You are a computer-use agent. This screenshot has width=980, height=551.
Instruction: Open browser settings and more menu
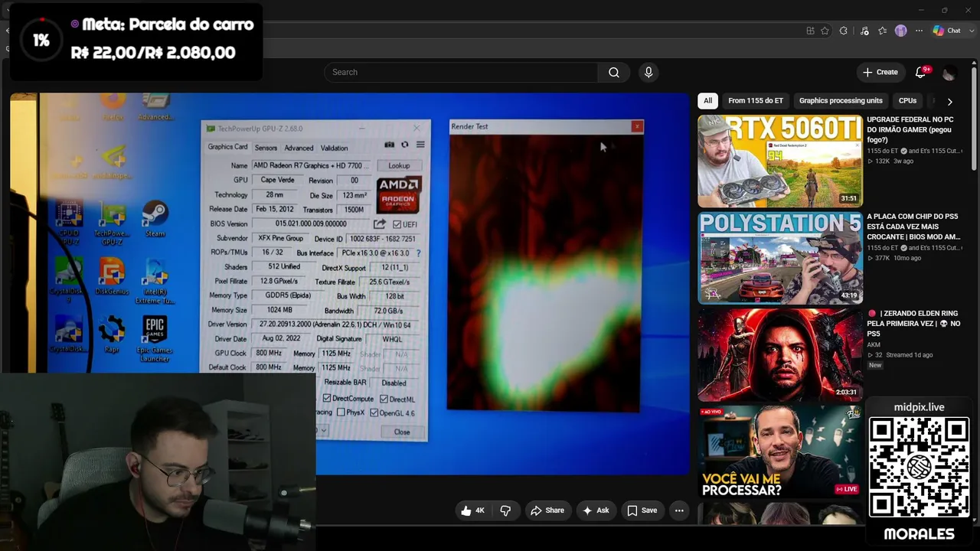pyautogui.click(x=919, y=31)
